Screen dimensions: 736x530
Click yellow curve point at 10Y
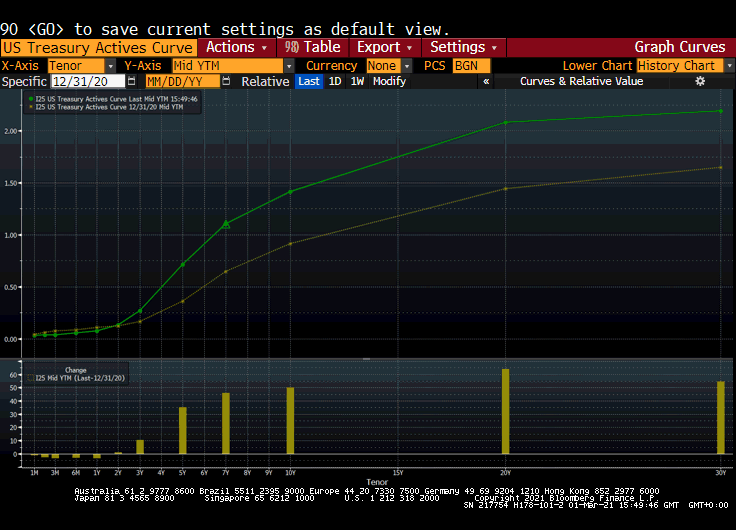coord(291,244)
